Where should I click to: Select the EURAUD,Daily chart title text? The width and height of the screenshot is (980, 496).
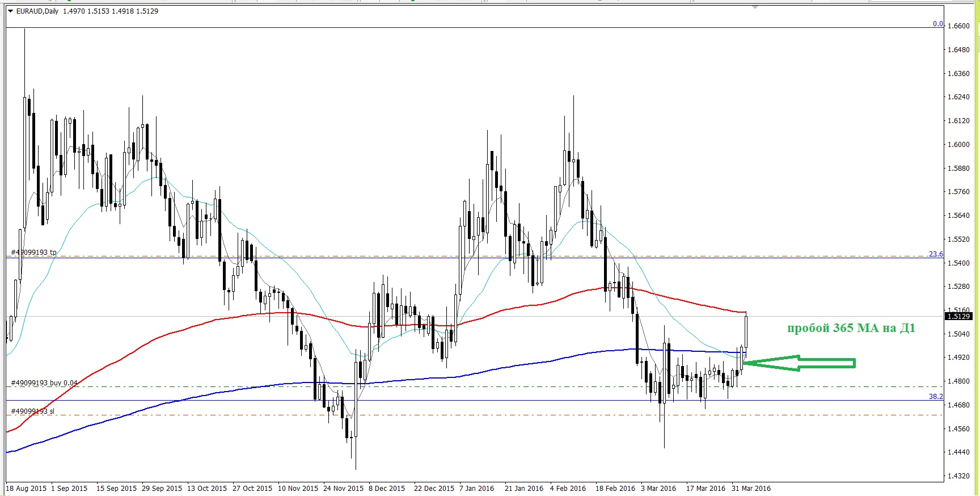[x=37, y=11]
